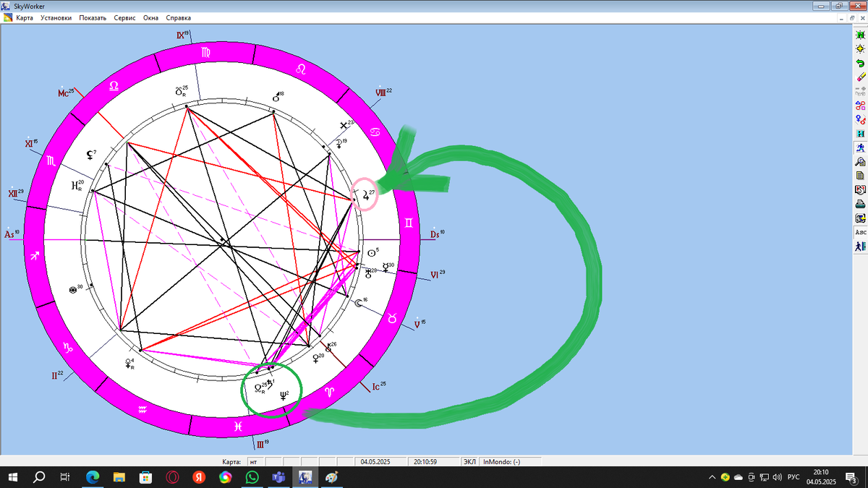Open the Сервис menu
The image size is (868, 488).
125,18
